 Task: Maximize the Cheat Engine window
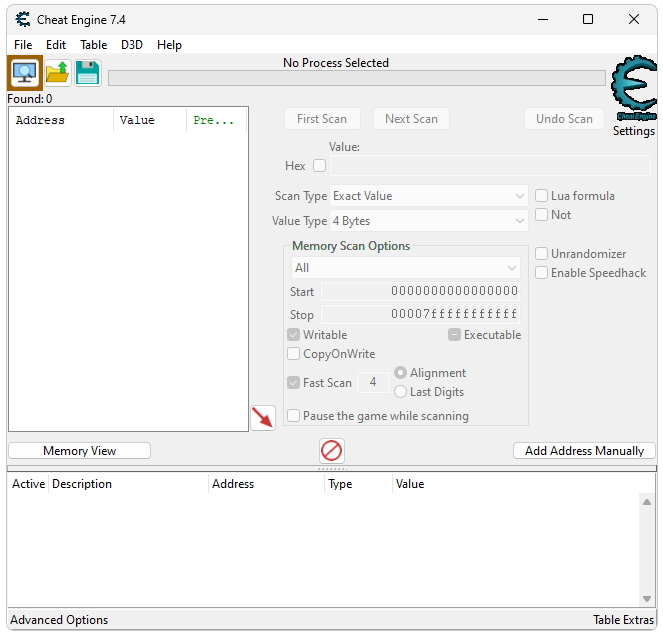[588, 19]
